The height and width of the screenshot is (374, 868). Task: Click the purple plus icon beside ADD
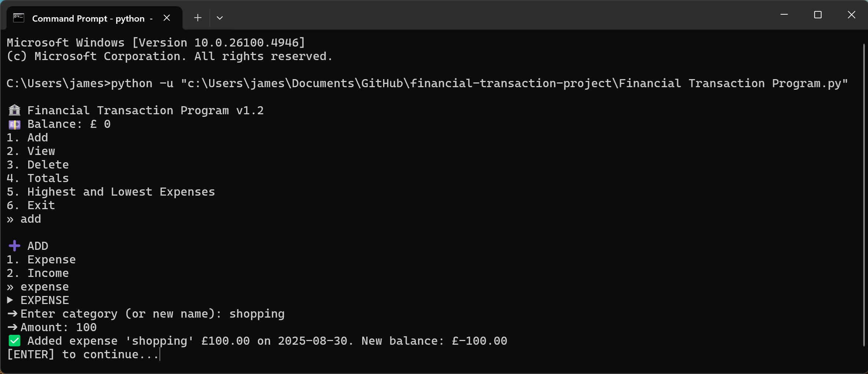coord(15,246)
